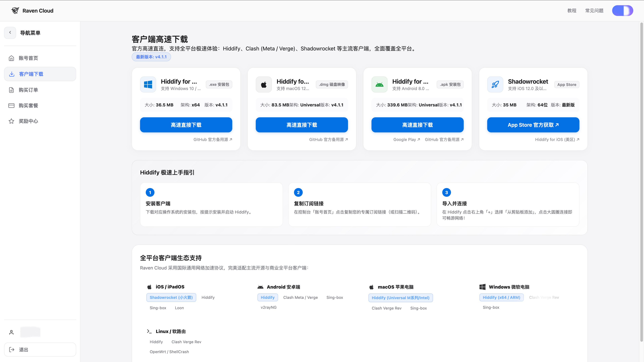Click the user profile icon in sidebar

(11, 332)
